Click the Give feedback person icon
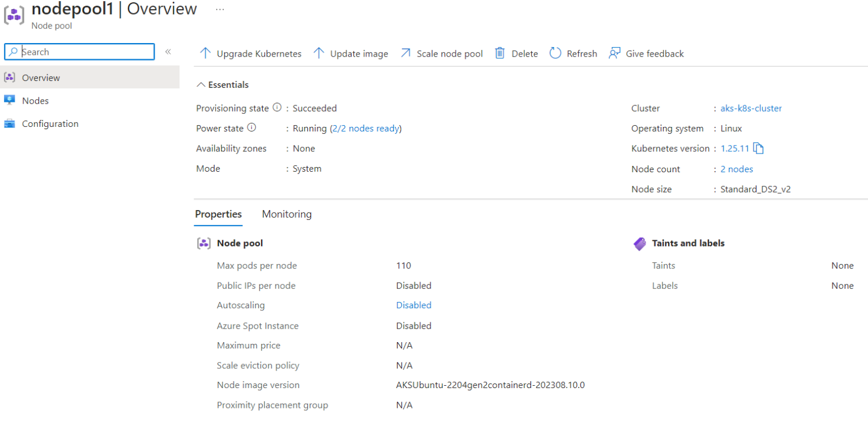Image resolution: width=868 pixels, height=426 pixels. 614,53
